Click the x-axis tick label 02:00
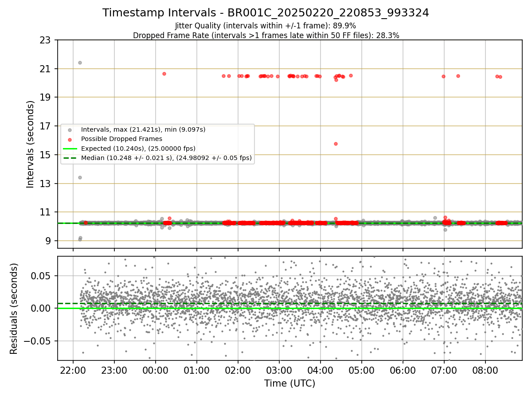Screen dimensions: 532x399 point(238,370)
